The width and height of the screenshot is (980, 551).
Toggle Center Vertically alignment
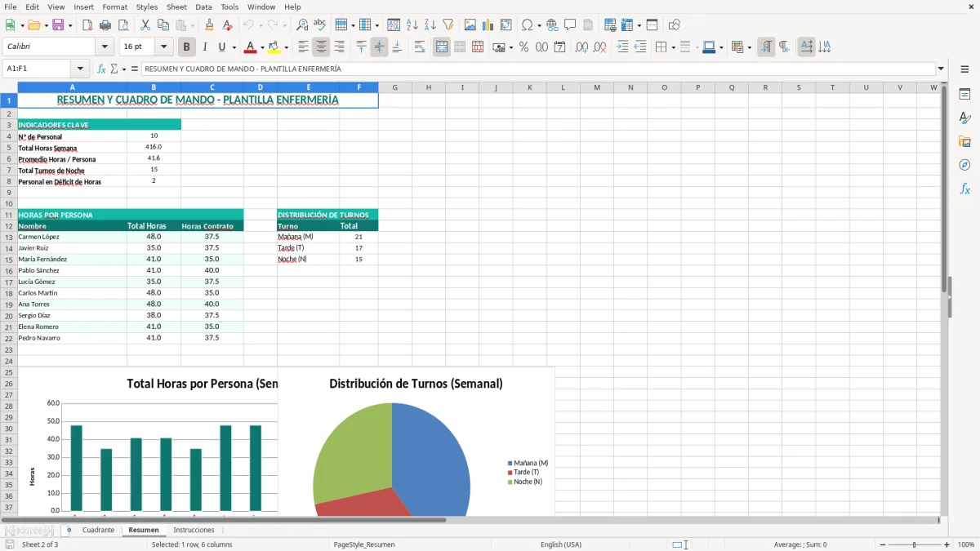click(x=379, y=47)
